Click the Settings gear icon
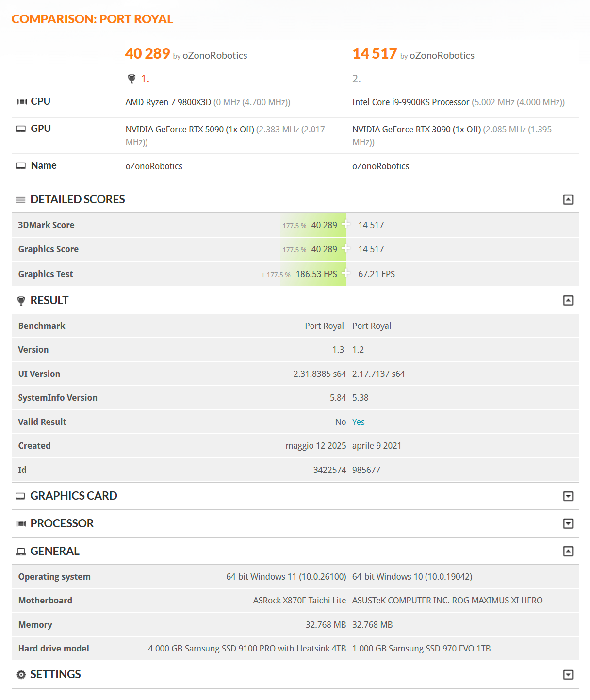The height and width of the screenshot is (700, 590). [x=21, y=675]
